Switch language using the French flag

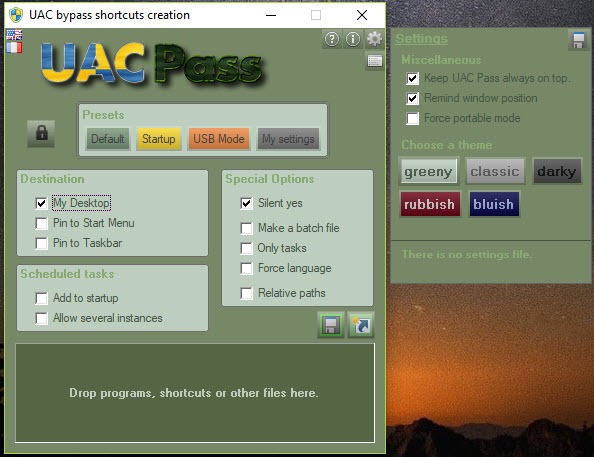coord(14,48)
